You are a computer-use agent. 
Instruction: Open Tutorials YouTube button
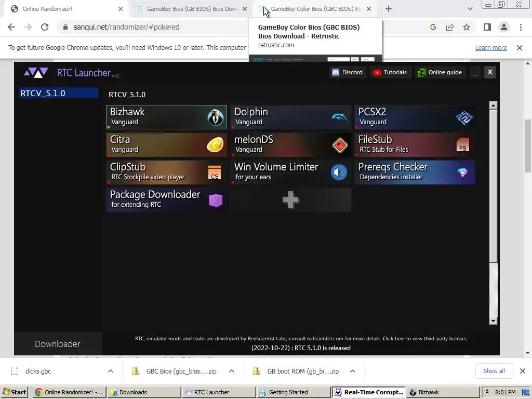tap(390, 72)
